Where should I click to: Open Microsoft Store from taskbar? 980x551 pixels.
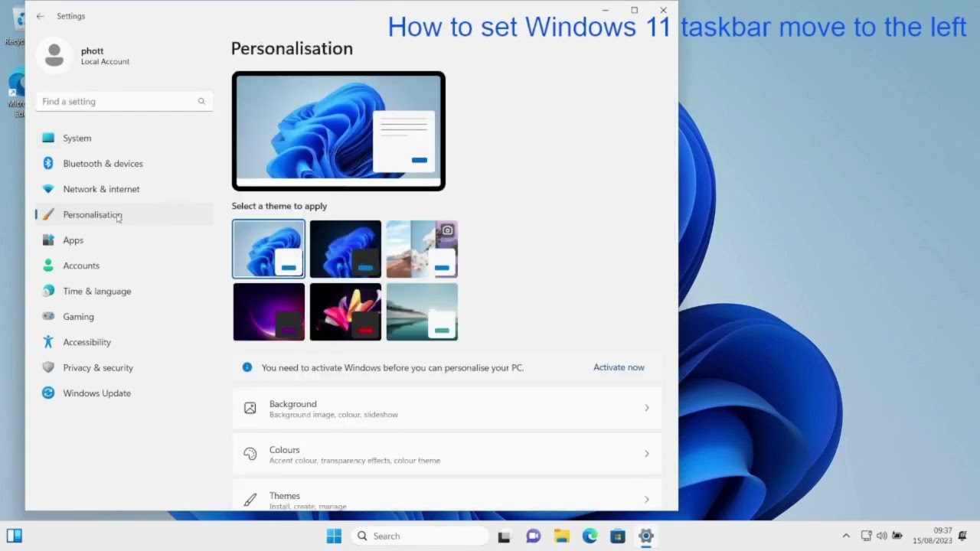tap(618, 536)
